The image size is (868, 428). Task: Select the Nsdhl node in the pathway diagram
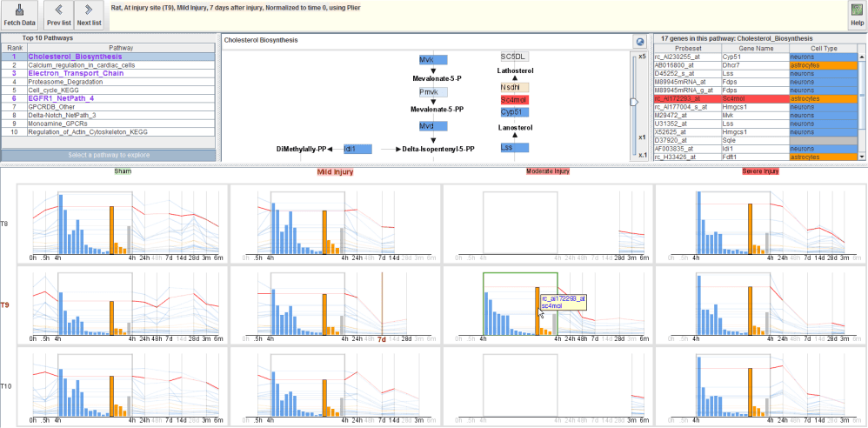tap(514, 88)
